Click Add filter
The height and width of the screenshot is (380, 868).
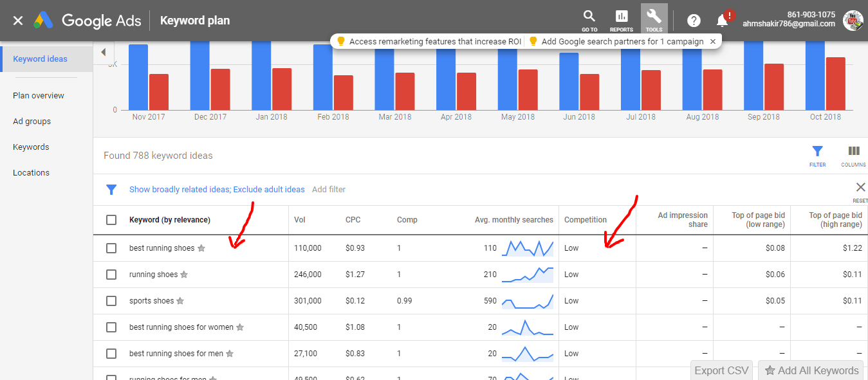tap(329, 190)
